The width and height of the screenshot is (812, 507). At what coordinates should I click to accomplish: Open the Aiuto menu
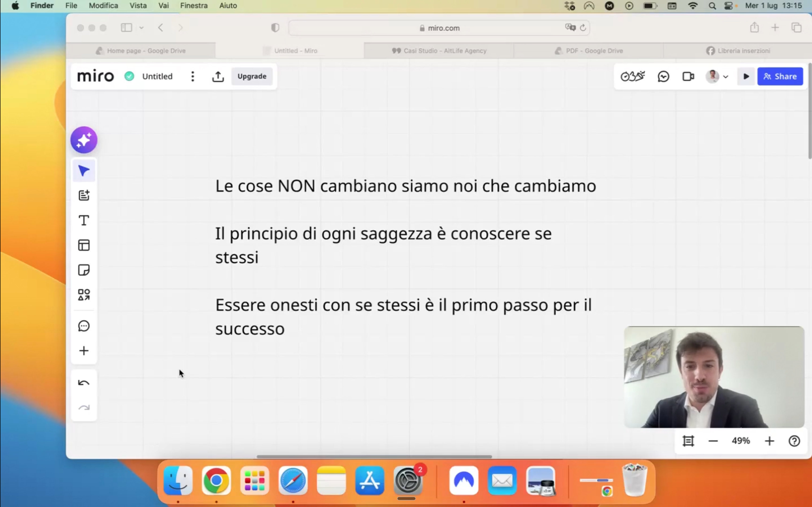[228, 6]
